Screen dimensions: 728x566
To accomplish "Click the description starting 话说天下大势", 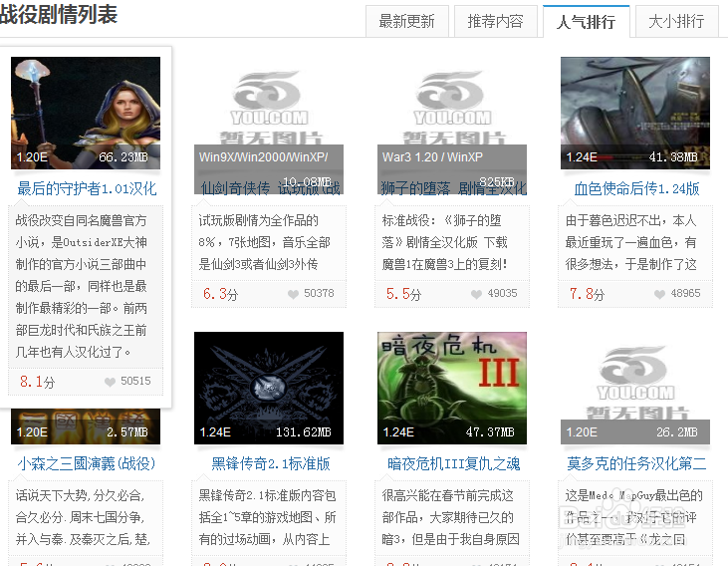I will (x=83, y=518).
